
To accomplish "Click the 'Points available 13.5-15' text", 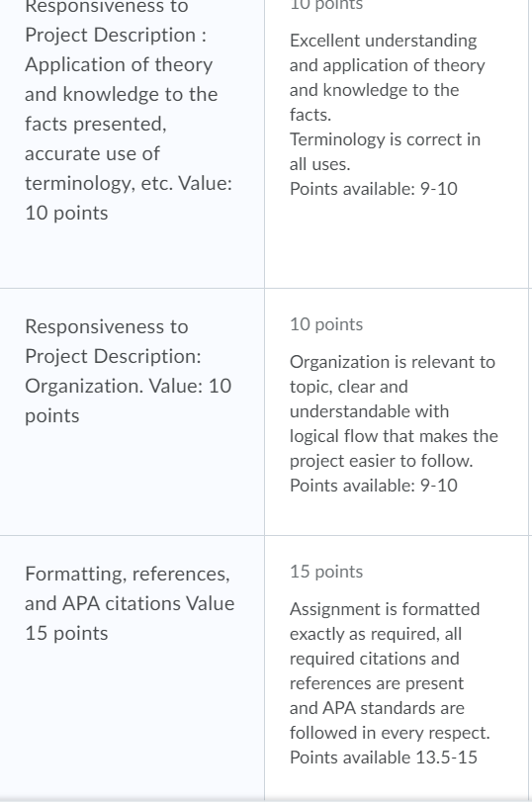I will [383, 757].
